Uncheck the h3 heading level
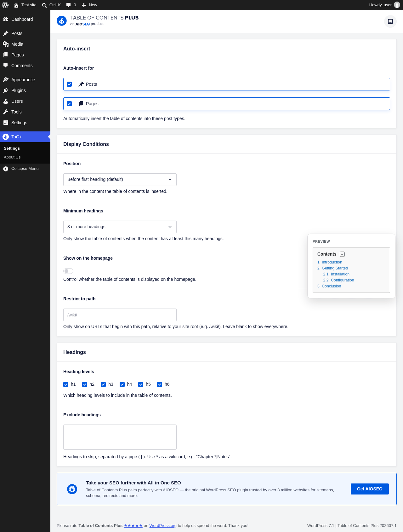 click(103, 385)
